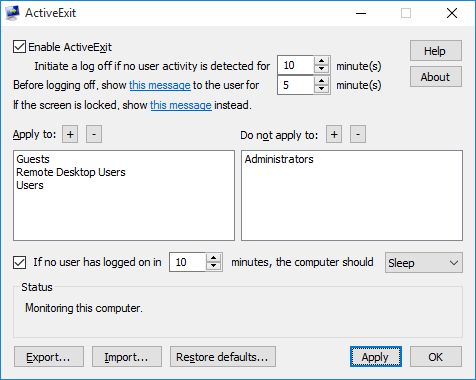Add a group to Do not apply to list

tap(334, 134)
